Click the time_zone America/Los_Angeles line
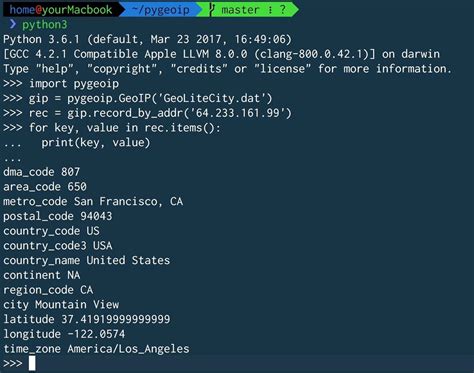The image size is (474, 373). pos(96,349)
